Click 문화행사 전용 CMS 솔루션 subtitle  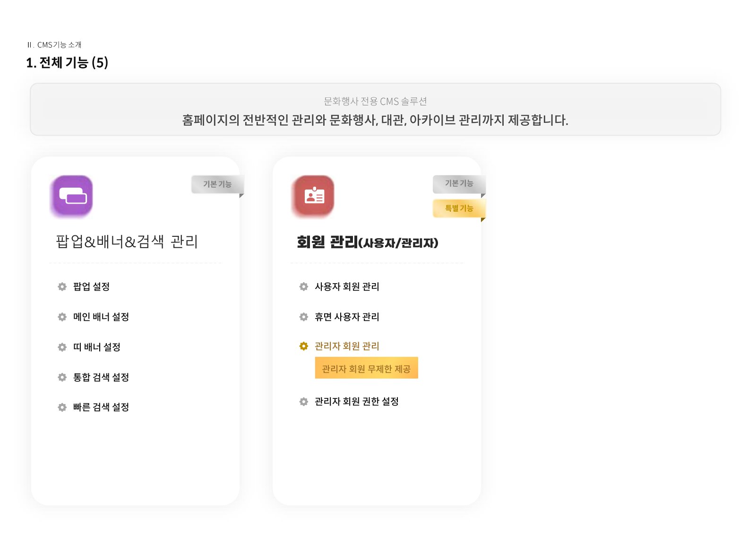[x=375, y=101]
